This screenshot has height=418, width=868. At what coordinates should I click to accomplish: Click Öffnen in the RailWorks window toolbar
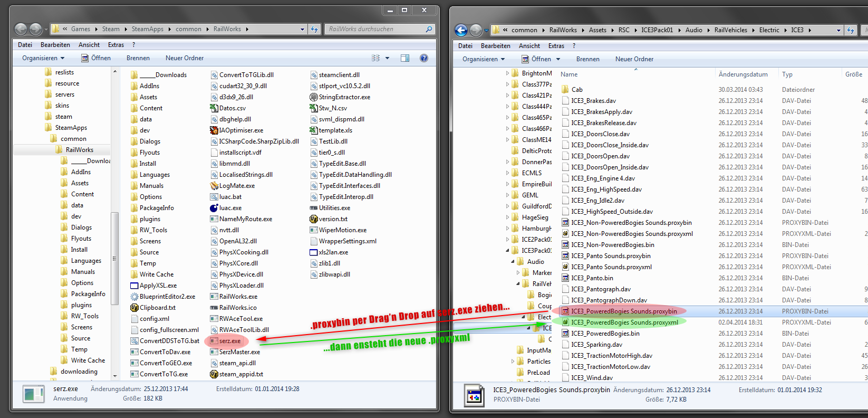point(96,58)
